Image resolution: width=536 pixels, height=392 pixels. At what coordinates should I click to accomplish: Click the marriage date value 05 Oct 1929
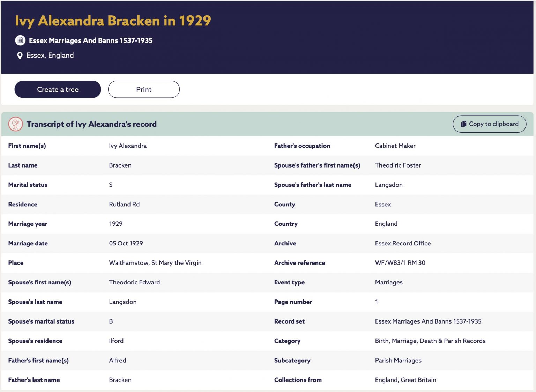tap(126, 243)
